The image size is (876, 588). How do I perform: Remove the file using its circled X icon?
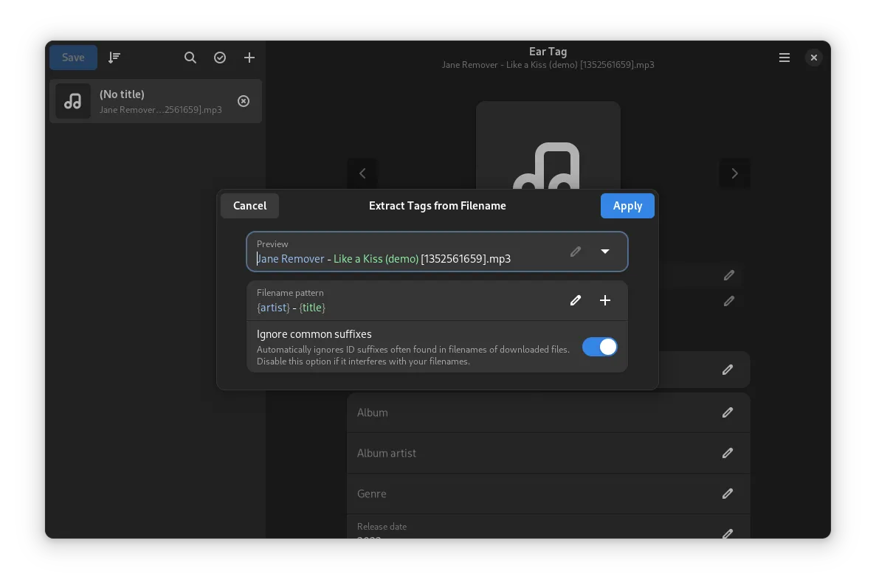click(x=244, y=101)
